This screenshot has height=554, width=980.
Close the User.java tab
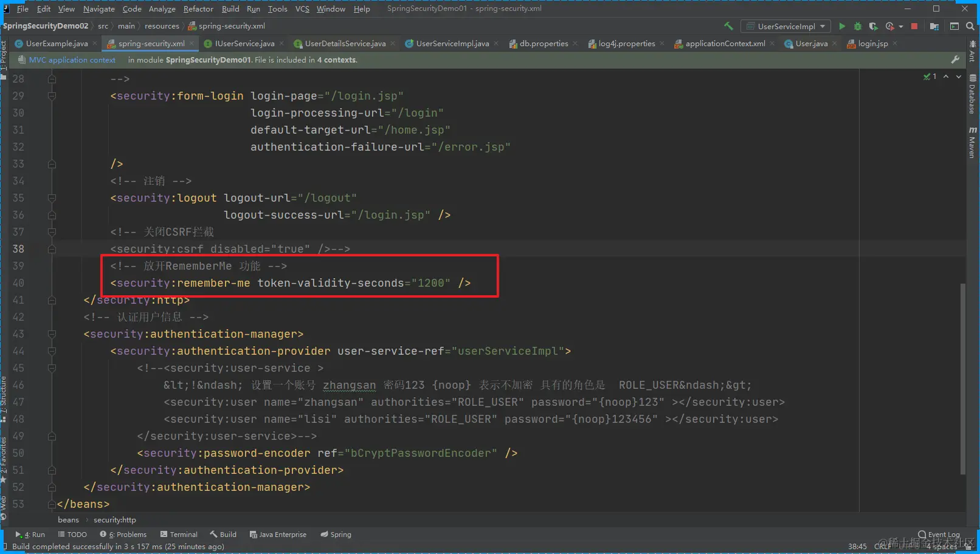click(x=835, y=43)
